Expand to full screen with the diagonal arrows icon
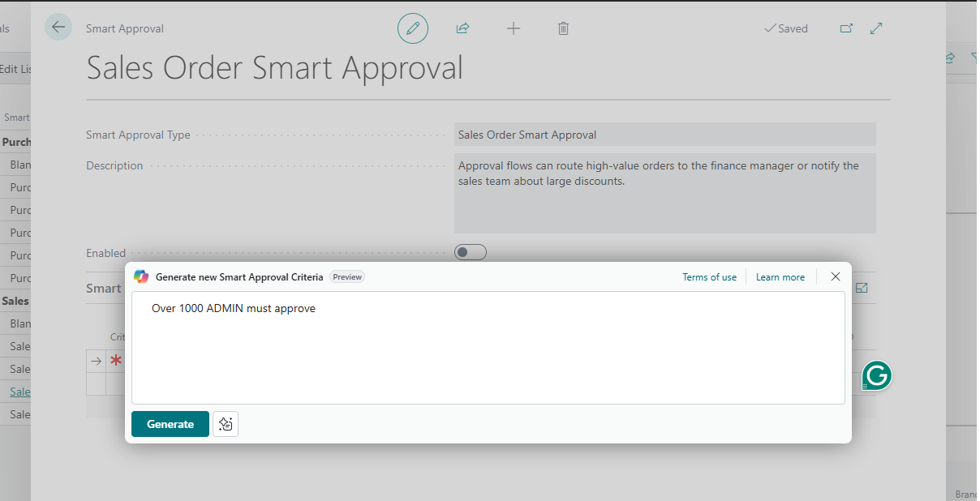The width and height of the screenshot is (980, 501). pos(876,28)
